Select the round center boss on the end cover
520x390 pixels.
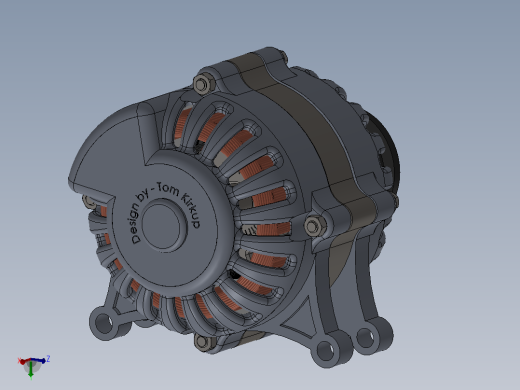point(163,224)
